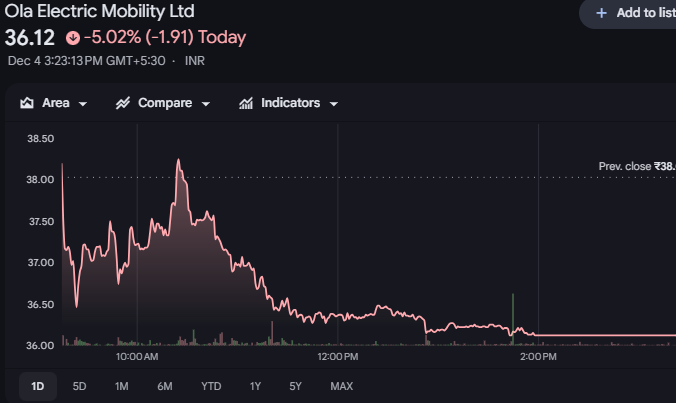Show the MAX time range
The width and height of the screenshot is (676, 403).
(341, 386)
